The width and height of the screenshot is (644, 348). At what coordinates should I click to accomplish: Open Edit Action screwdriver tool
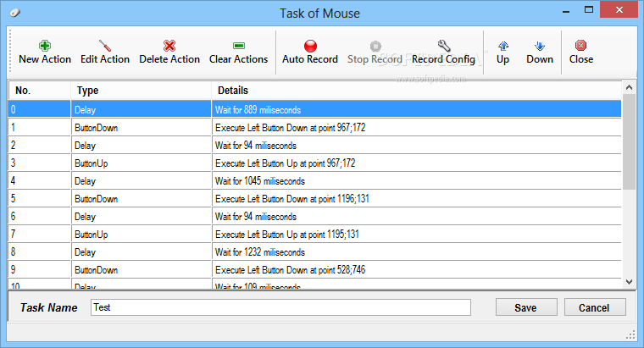point(105,46)
